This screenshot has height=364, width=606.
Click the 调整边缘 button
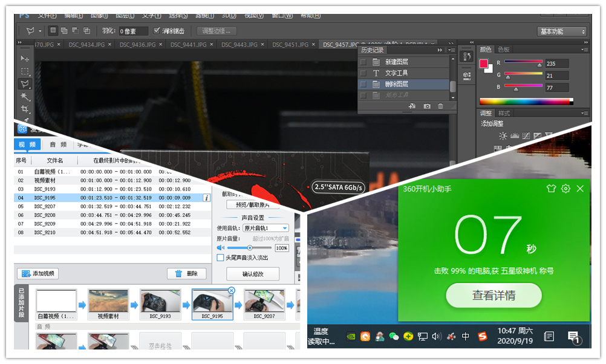point(217,31)
